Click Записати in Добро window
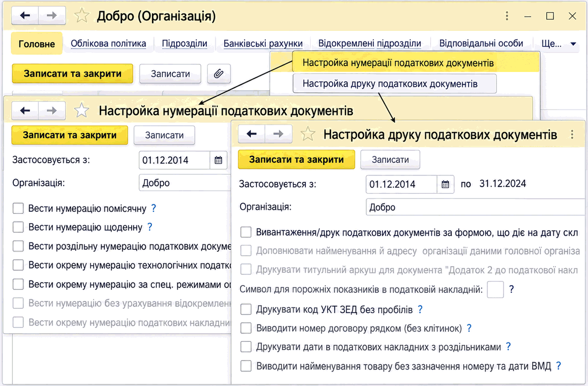 pyautogui.click(x=170, y=74)
